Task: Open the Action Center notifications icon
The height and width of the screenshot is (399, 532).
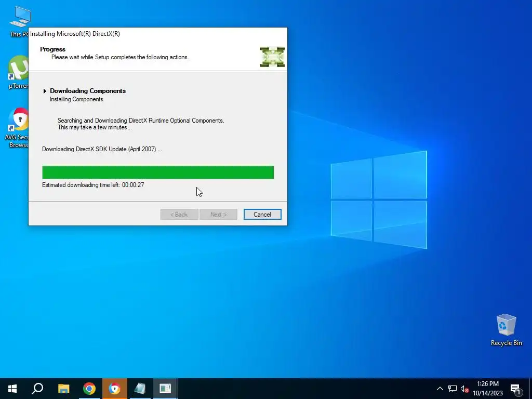Action: (515, 389)
